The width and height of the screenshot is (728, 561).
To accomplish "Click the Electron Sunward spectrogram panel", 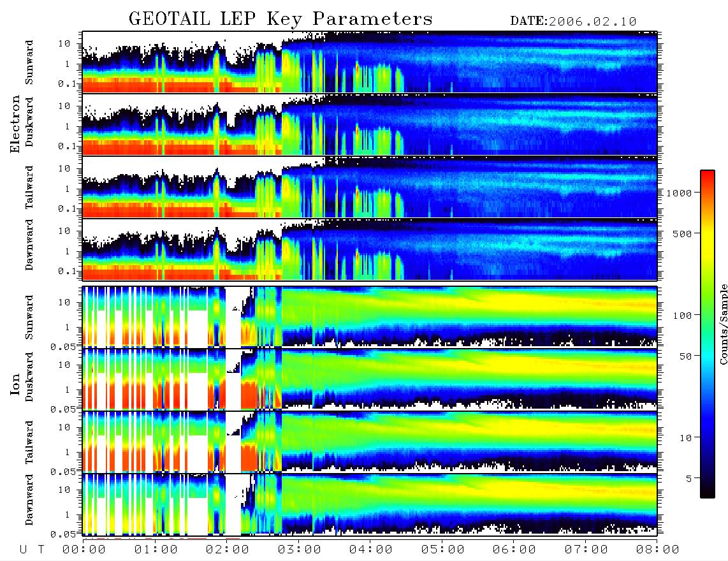I will pos(370,62).
